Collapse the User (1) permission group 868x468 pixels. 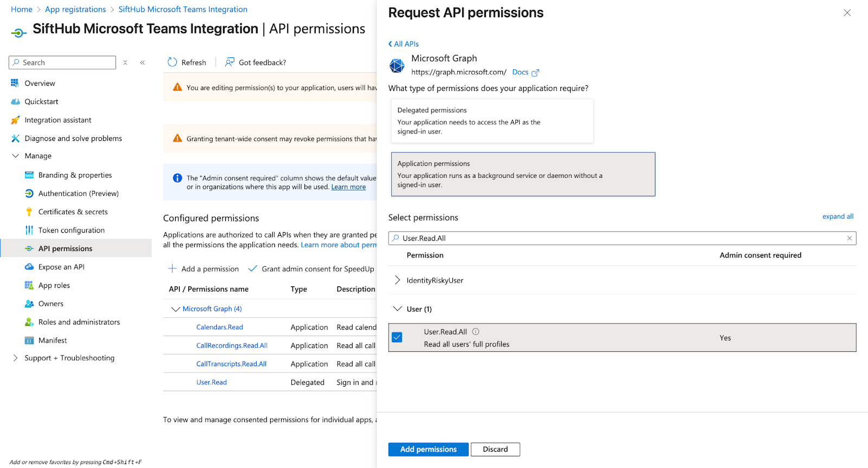[x=398, y=309]
